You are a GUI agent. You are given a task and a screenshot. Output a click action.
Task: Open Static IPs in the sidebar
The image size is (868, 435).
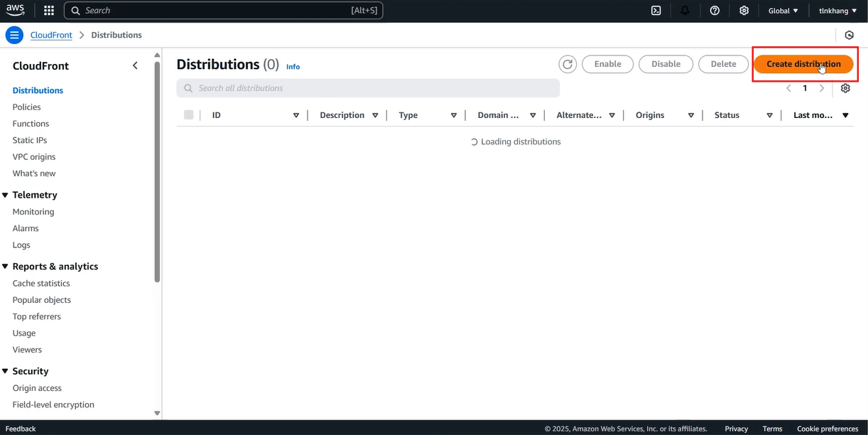point(30,140)
